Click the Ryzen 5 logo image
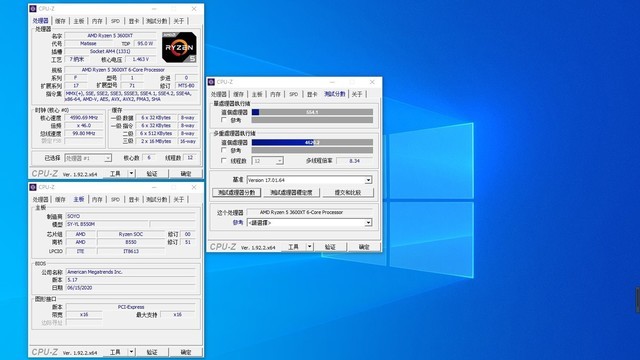 pos(179,47)
